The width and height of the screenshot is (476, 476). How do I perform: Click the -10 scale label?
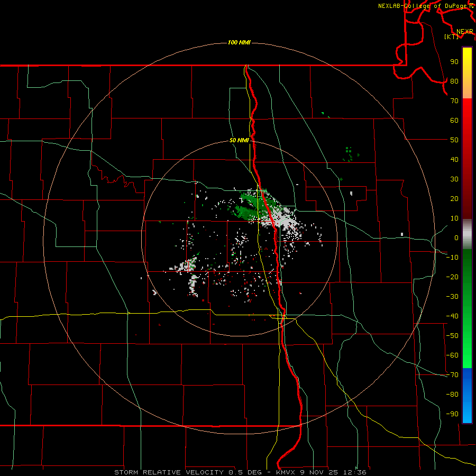[452, 258]
